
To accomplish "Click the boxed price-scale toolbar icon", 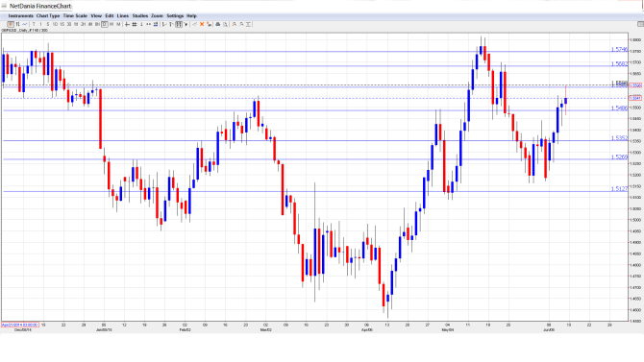I will [x=179, y=24].
